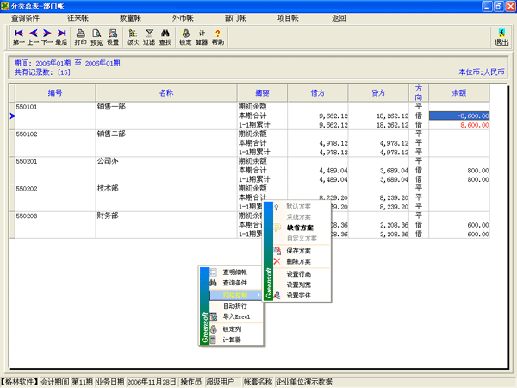Select the bold 缺省方案 submenu entry
Screen dimensions: 517x388
coord(300,228)
